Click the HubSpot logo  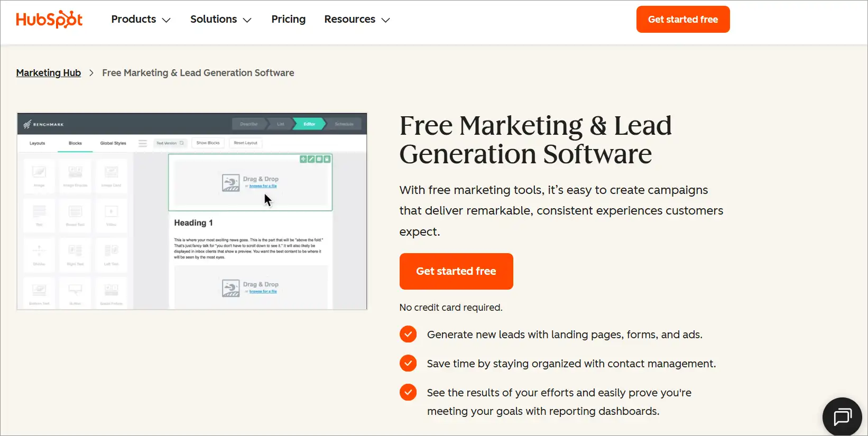point(49,20)
